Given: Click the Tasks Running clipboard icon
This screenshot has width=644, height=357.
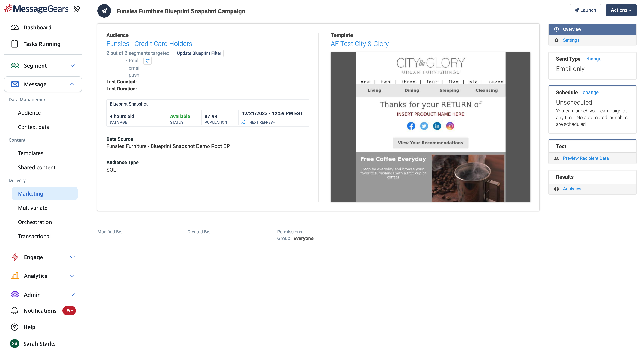Looking at the screenshot, I should [x=15, y=44].
